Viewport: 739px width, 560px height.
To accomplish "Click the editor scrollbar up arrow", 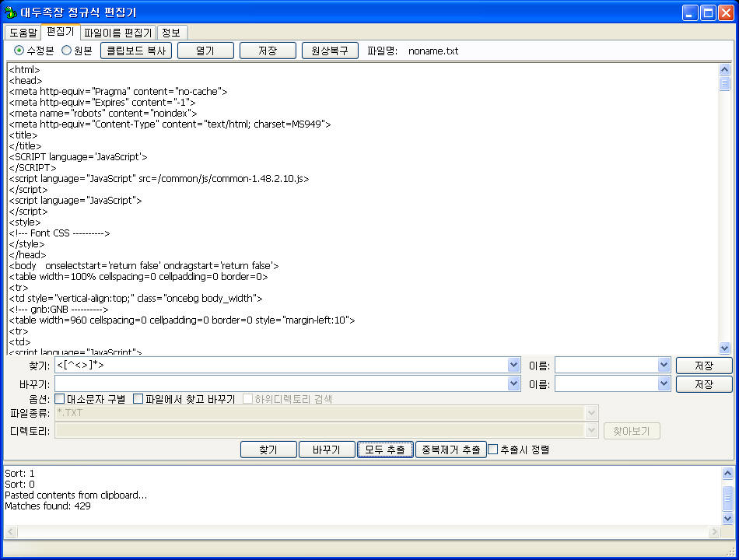I will (724, 70).
